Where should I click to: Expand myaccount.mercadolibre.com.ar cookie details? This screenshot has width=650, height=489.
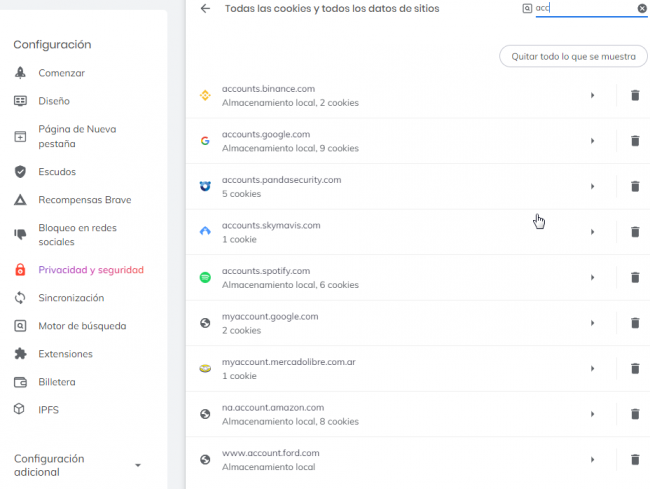[592, 368]
